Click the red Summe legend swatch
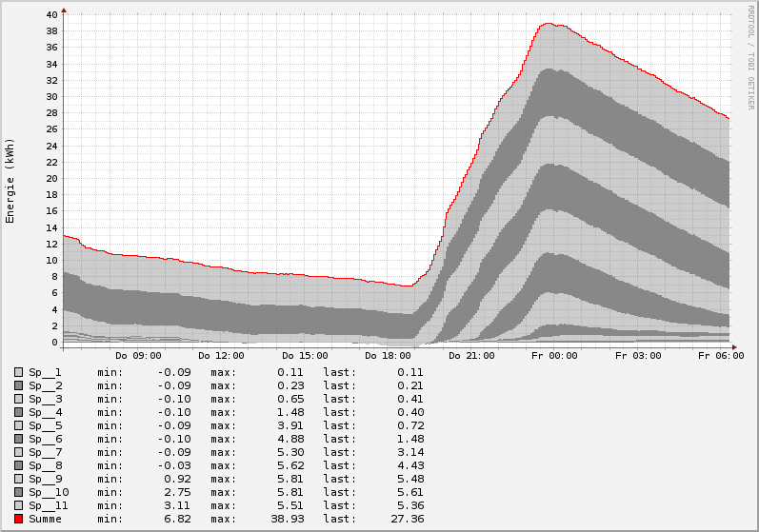The height and width of the screenshot is (532, 759). click(x=19, y=519)
